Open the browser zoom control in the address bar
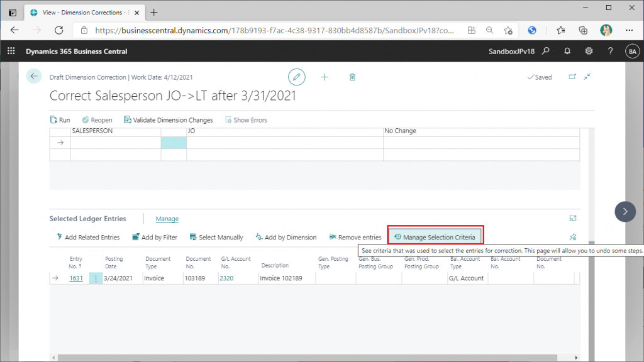Image resolution: width=644 pixels, height=362 pixels. pos(489,30)
